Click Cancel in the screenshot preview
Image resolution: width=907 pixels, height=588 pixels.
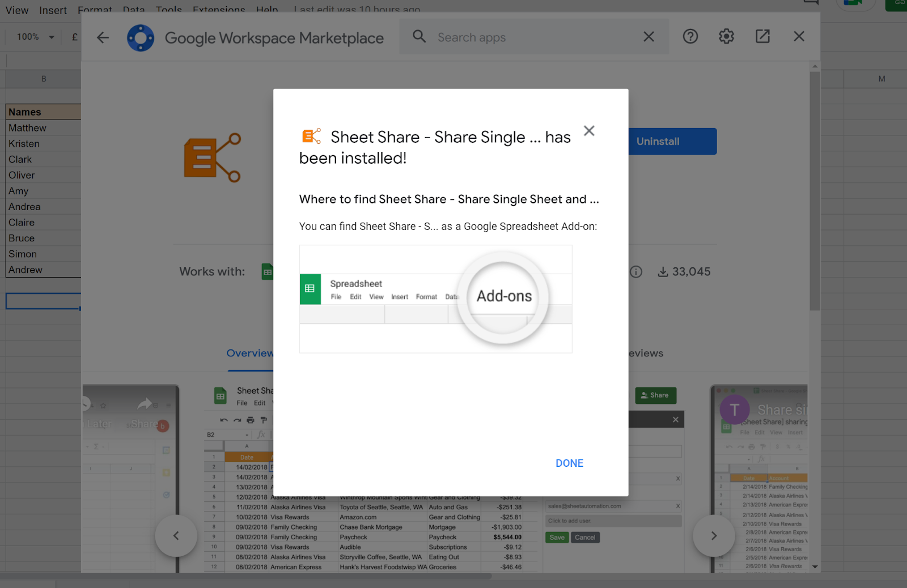(x=585, y=538)
